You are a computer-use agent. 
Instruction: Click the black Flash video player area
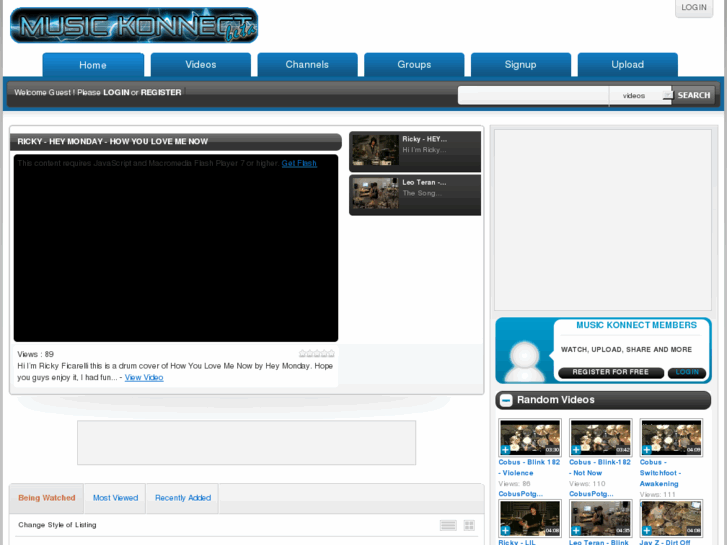[176, 249]
